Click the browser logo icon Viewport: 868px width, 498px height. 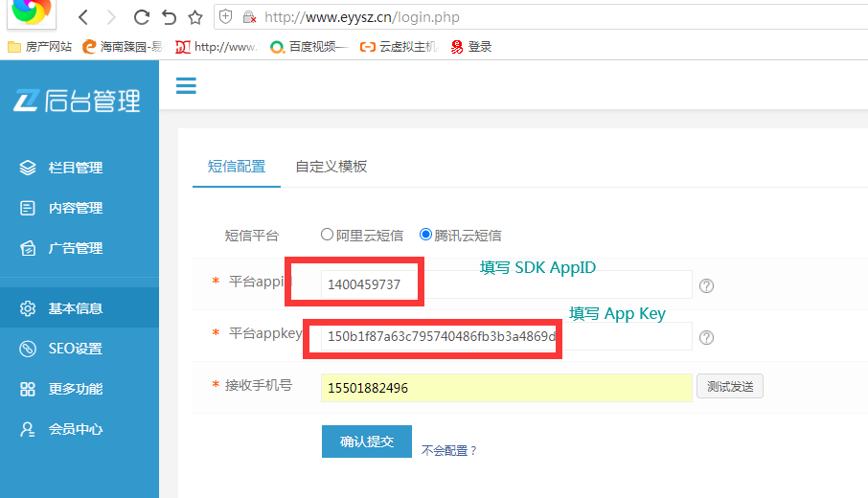[x=31, y=12]
